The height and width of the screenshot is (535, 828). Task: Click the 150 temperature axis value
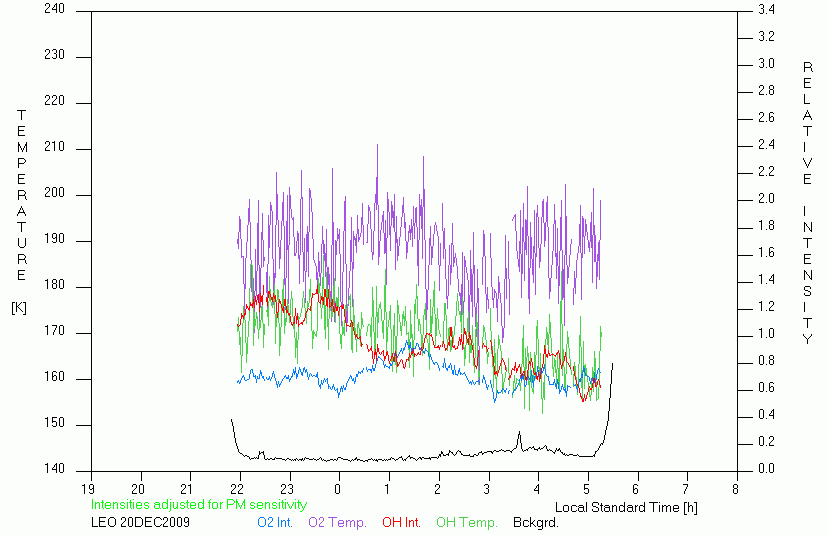pyautogui.click(x=54, y=423)
